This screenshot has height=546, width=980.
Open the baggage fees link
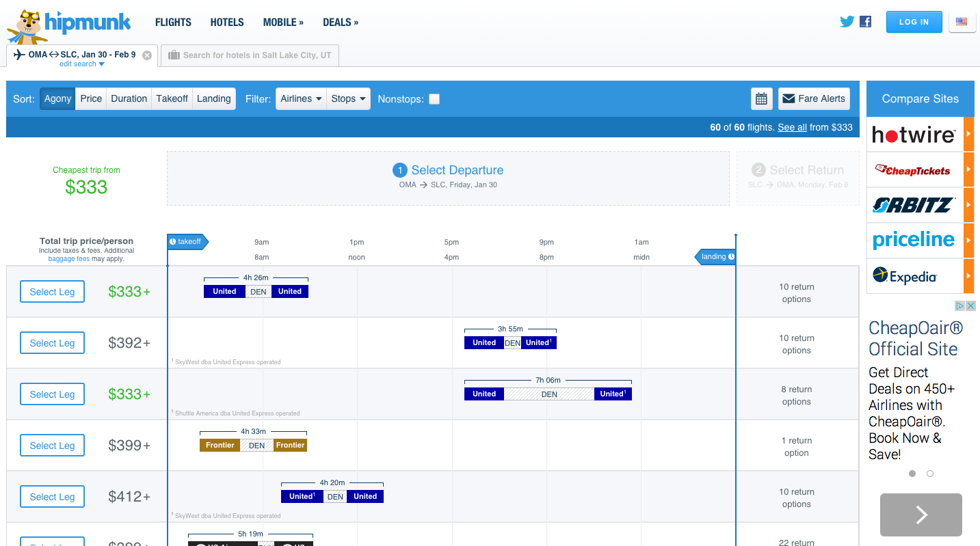tap(69, 259)
